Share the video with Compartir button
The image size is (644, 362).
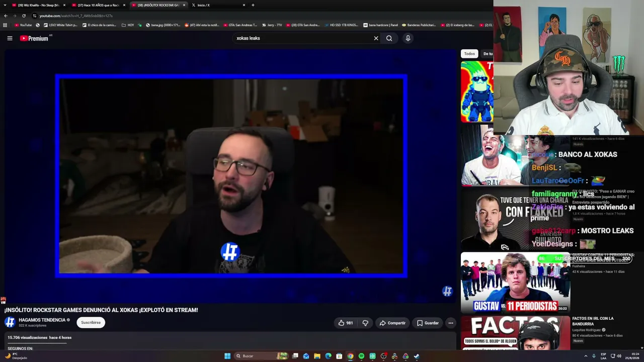(392, 323)
